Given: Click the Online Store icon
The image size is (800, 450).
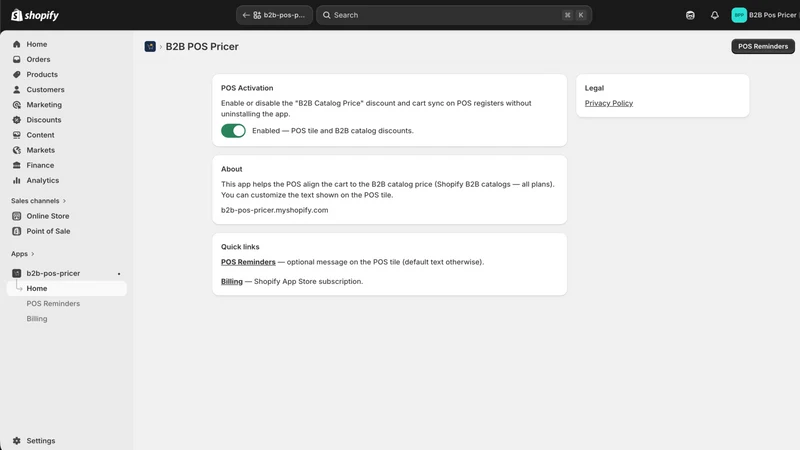Looking at the screenshot, I should [17, 216].
